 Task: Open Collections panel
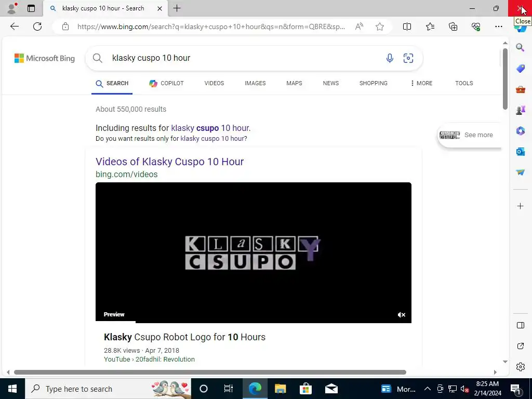pyautogui.click(x=453, y=26)
